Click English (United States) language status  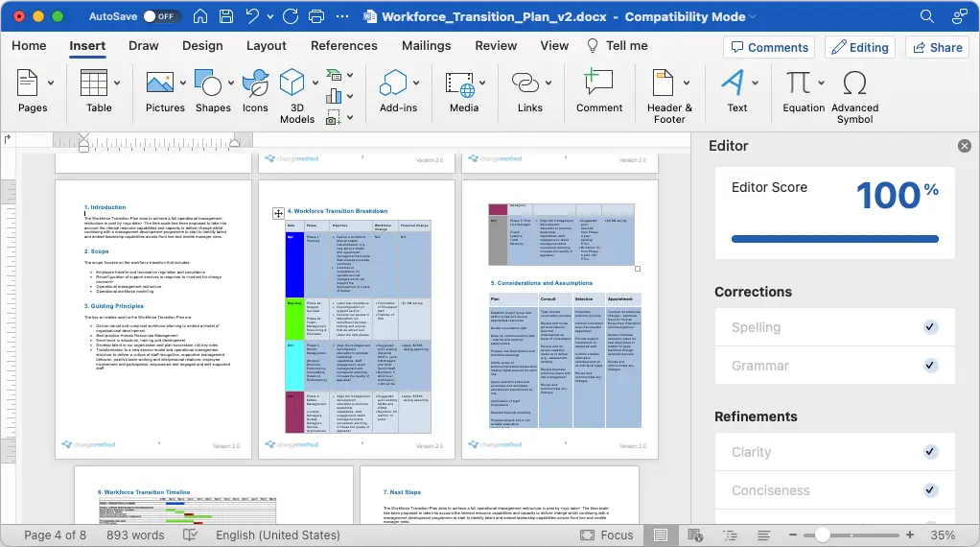(278, 535)
